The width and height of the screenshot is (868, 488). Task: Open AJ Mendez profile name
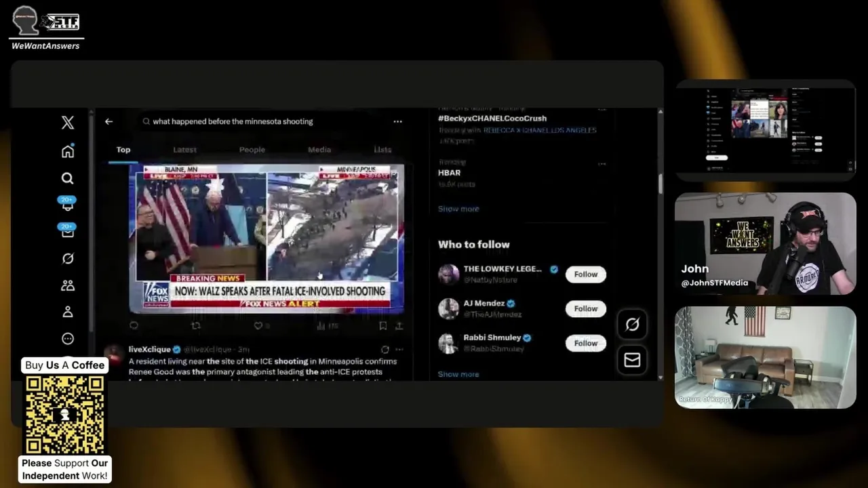click(x=484, y=304)
